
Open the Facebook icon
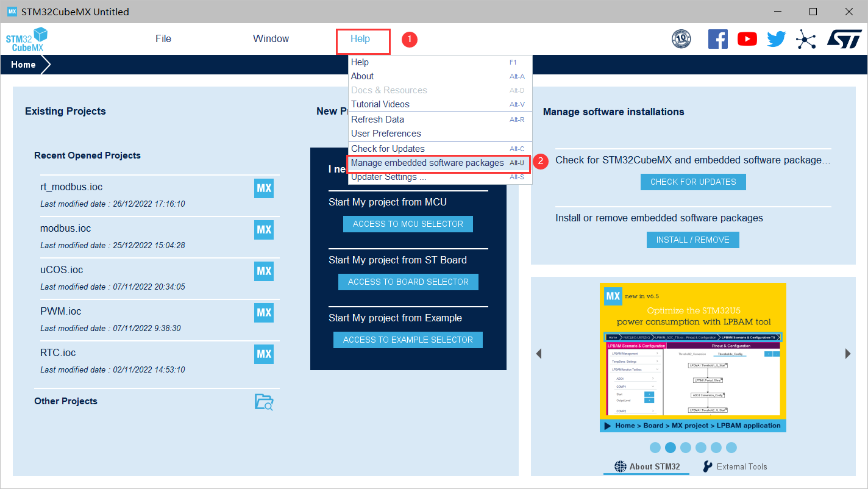pos(718,39)
